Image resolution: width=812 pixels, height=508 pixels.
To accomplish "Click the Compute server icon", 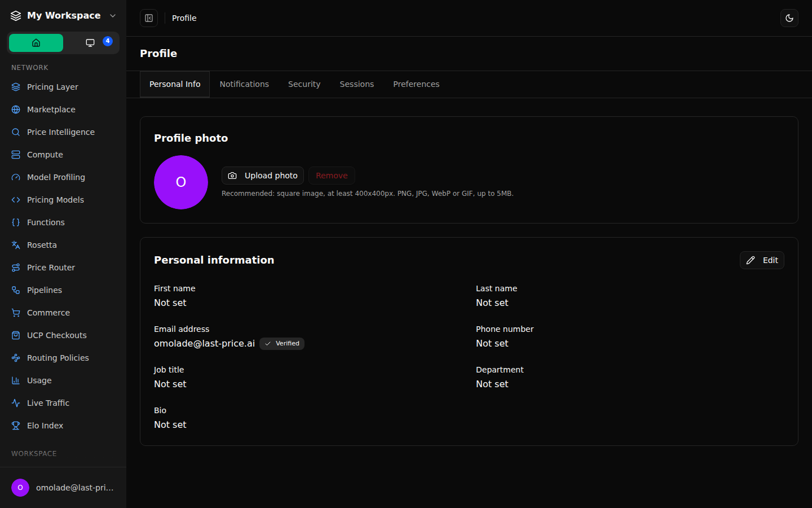I will [16, 155].
